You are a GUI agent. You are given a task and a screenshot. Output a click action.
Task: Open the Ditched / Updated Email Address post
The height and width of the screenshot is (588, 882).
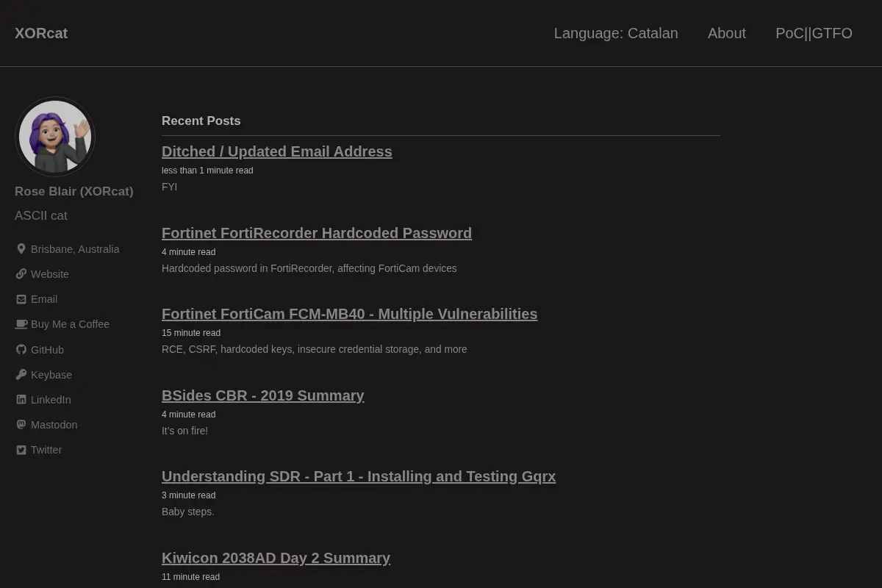277,151
